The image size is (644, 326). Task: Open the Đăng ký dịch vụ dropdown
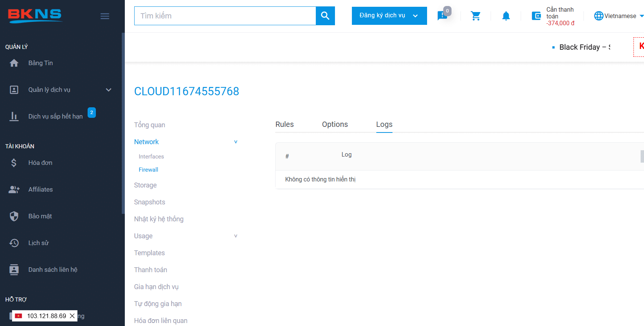pyautogui.click(x=389, y=16)
